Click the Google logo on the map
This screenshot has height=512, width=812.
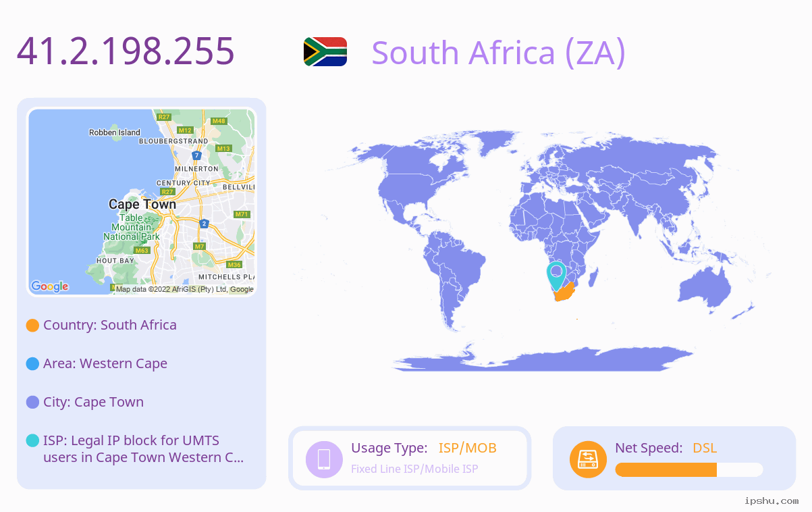click(x=50, y=286)
